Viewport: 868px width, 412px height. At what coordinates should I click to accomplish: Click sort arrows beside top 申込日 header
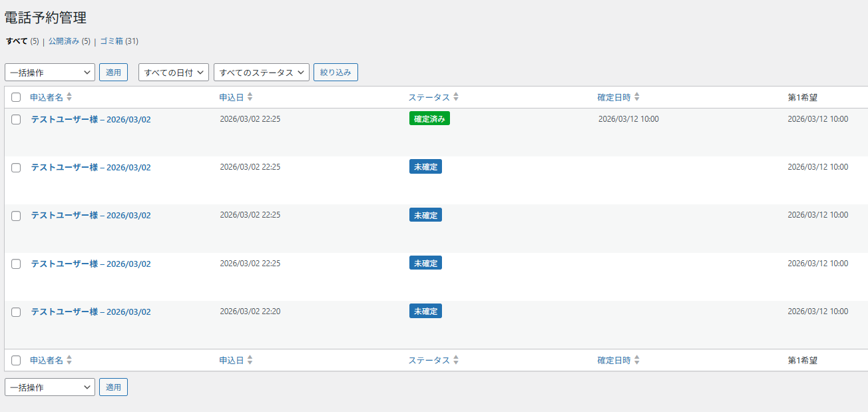250,97
